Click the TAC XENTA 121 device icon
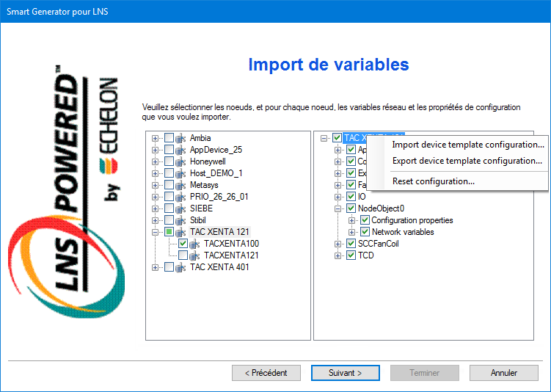The image size is (551, 392). coord(180,232)
